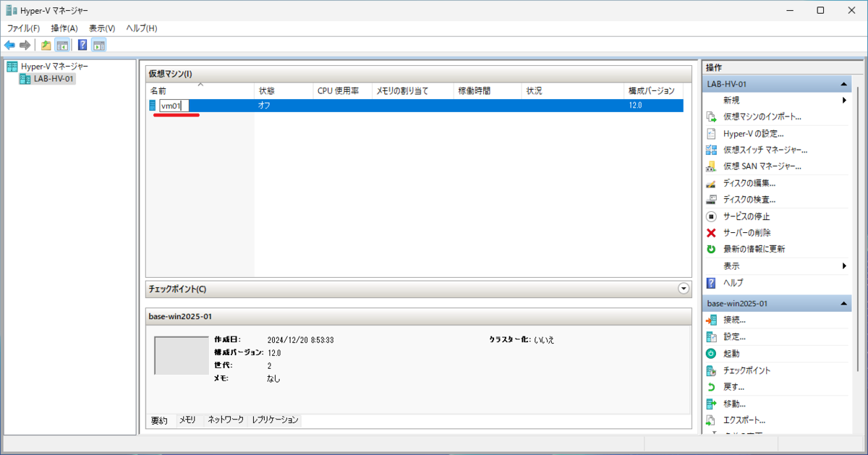The width and height of the screenshot is (868, 455).
Task: Toggle console tree visibility in toolbar
Action: 62,45
